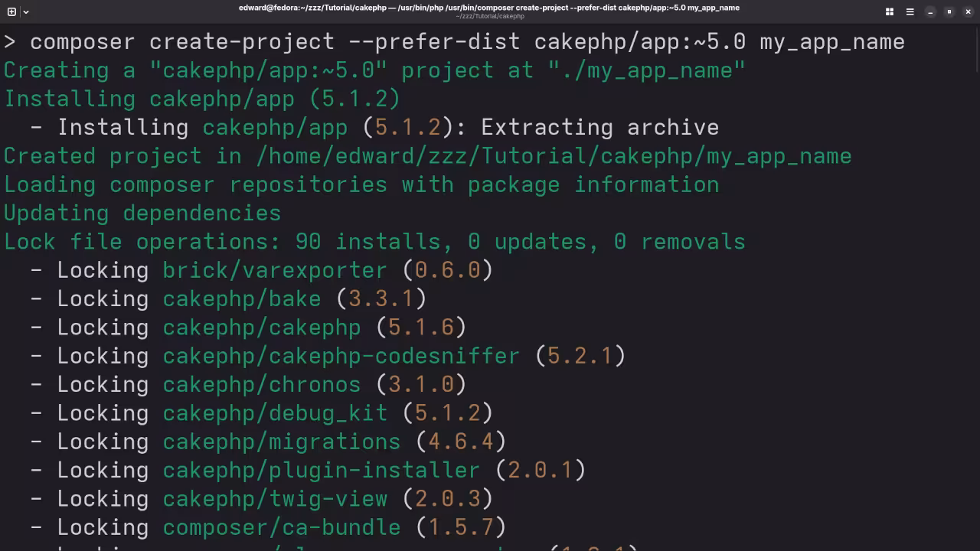Click 'Loading composer repositories' line
The image size is (980, 551).
tap(361, 184)
